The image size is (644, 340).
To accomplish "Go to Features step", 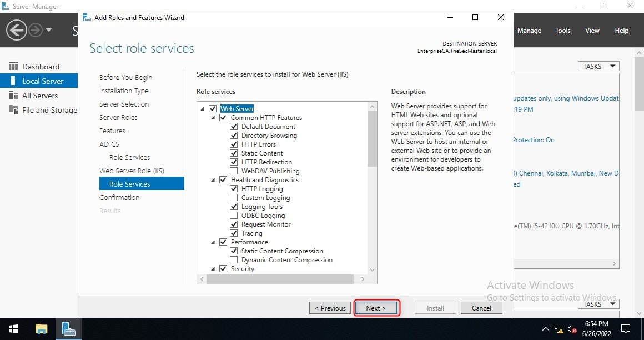I will pos(112,131).
